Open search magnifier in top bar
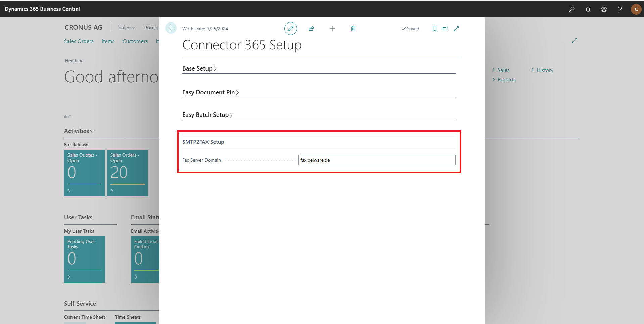 point(572,9)
